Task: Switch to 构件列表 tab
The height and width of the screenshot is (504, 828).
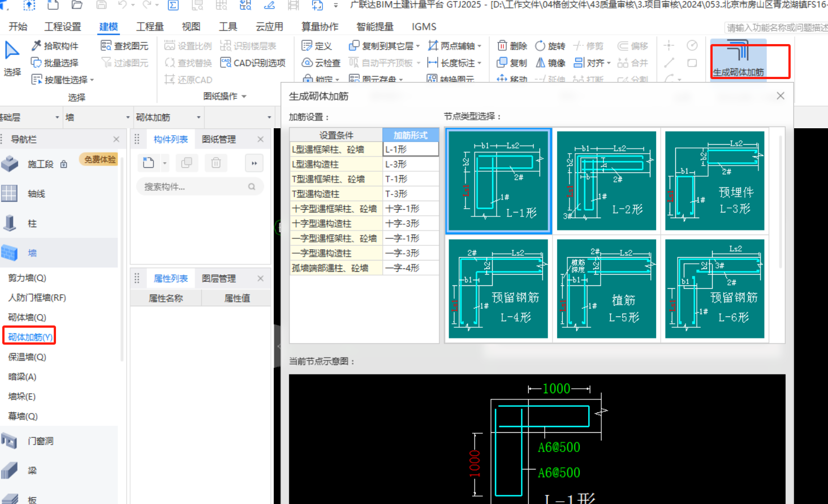Action: (170, 140)
